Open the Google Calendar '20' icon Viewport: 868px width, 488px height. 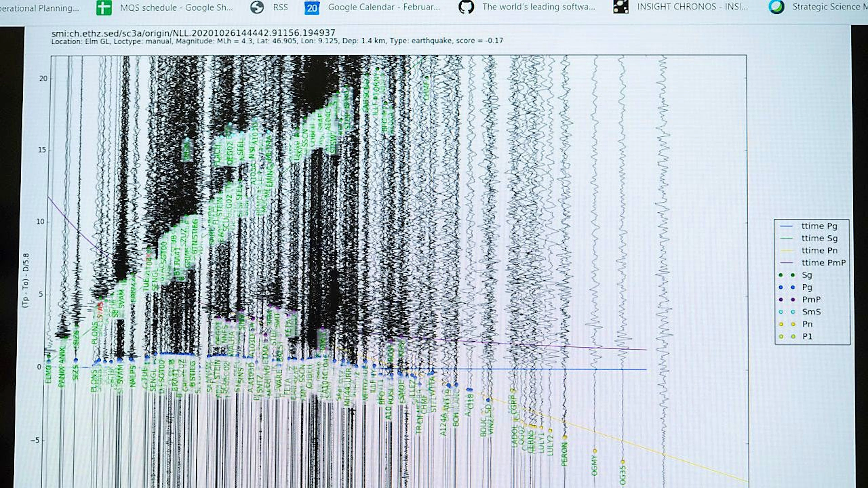click(x=312, y=7)
